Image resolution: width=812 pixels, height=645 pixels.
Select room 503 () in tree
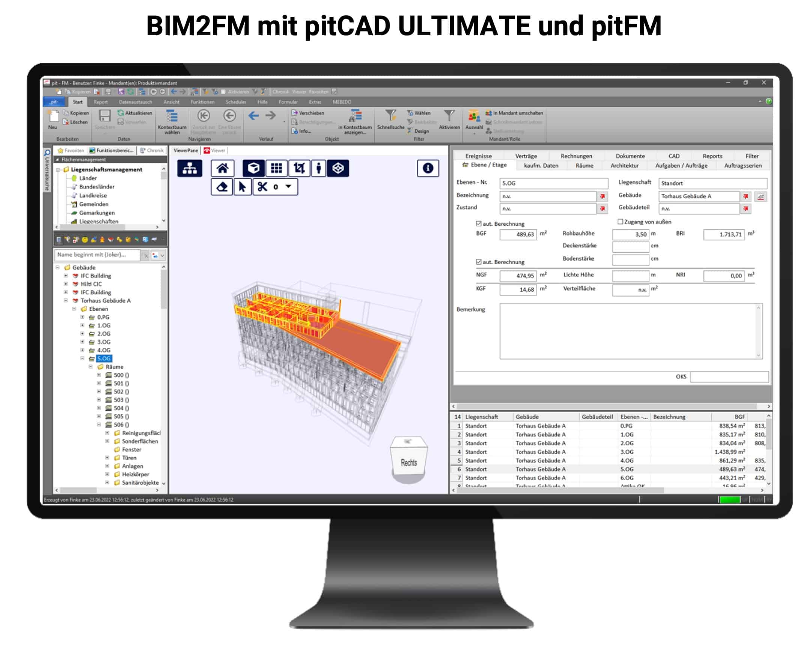pyautogui.click(x=121, y=400)
